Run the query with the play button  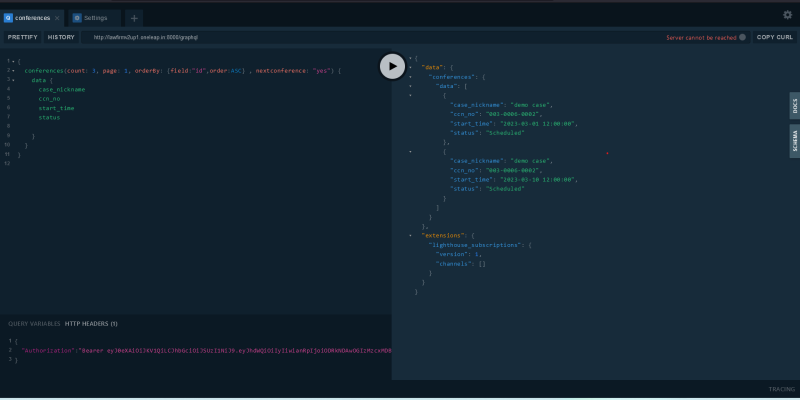(392, 66)
